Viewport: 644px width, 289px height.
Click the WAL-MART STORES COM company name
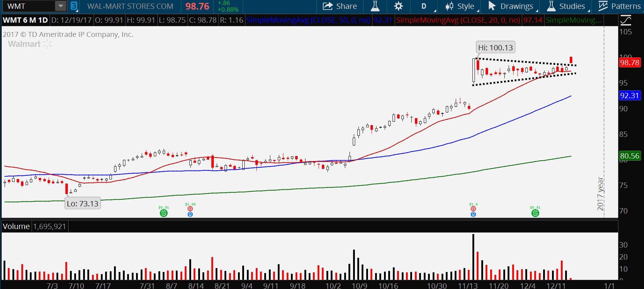tap(130, 6)
